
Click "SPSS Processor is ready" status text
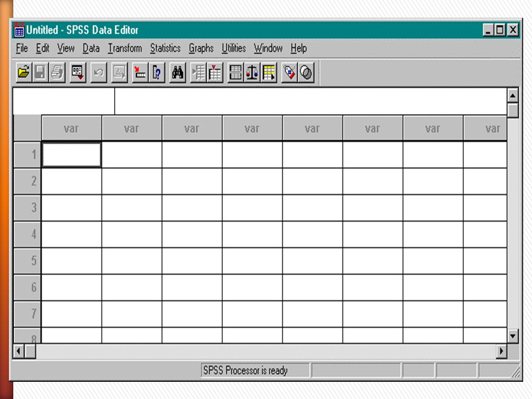245,371
